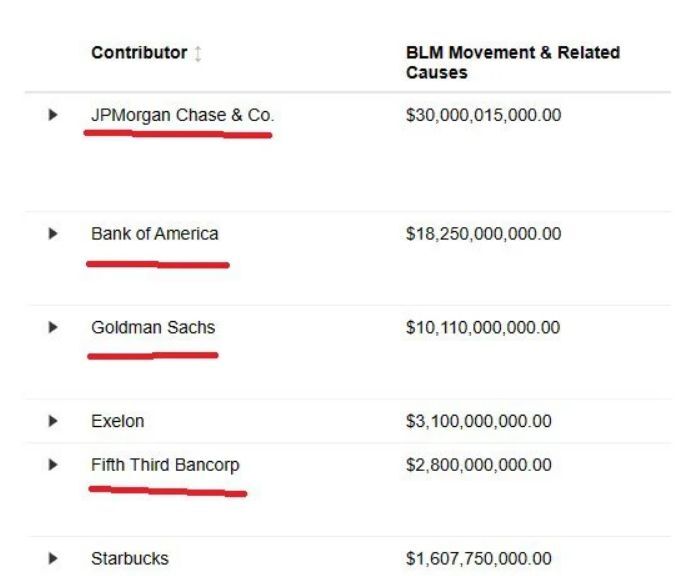The width and height of the screenshot is (685, 576).
Task: Click the Exelon contributor name
Action: tap(117, 422)
